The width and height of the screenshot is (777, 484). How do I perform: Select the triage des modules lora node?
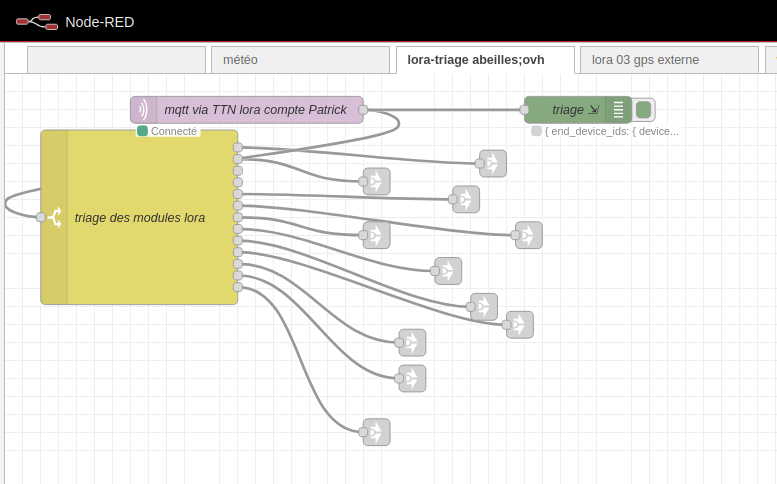[150, 217]
